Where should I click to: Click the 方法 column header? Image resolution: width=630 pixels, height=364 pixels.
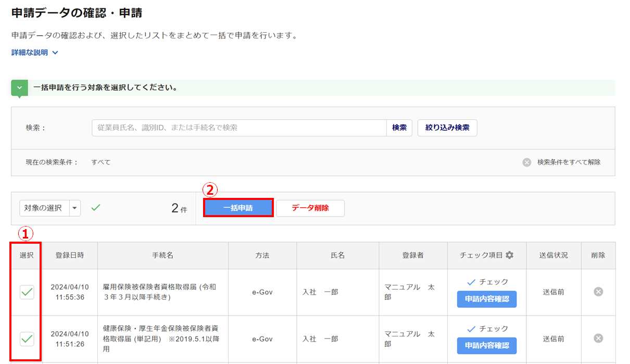[262, 255]
